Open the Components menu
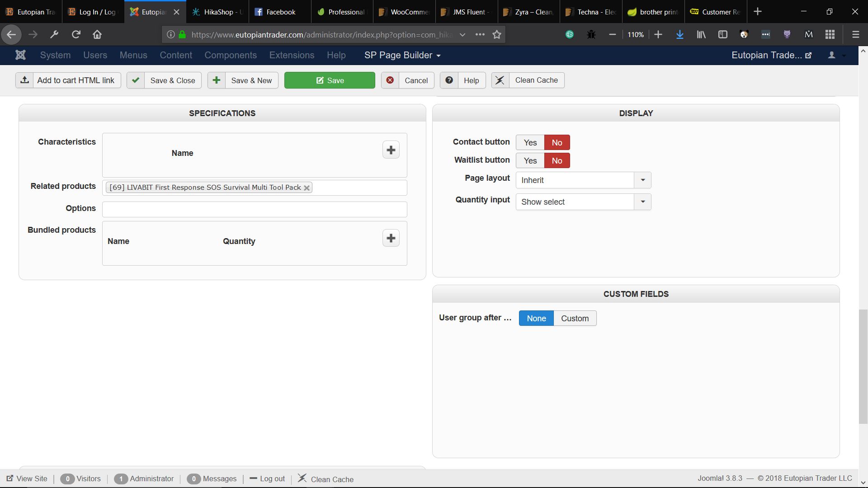Viewport: 868px width, 488px height. click(x=231, y=55)
